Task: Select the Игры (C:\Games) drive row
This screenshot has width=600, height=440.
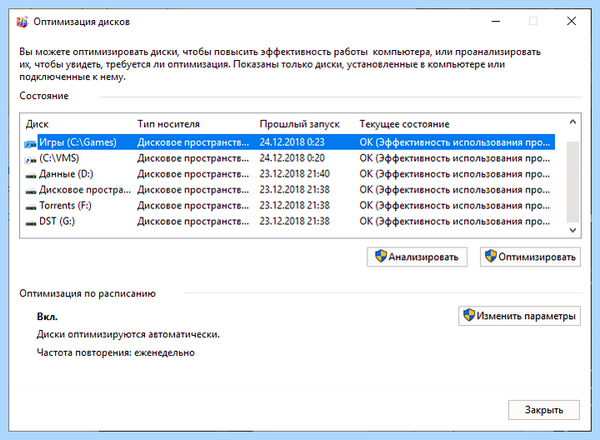Action: [x=290, y=142]
